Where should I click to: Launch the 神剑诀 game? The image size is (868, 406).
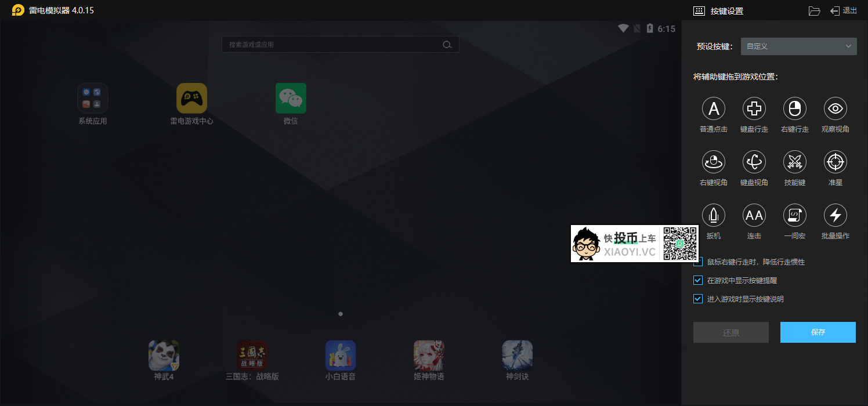pos(517,355)
